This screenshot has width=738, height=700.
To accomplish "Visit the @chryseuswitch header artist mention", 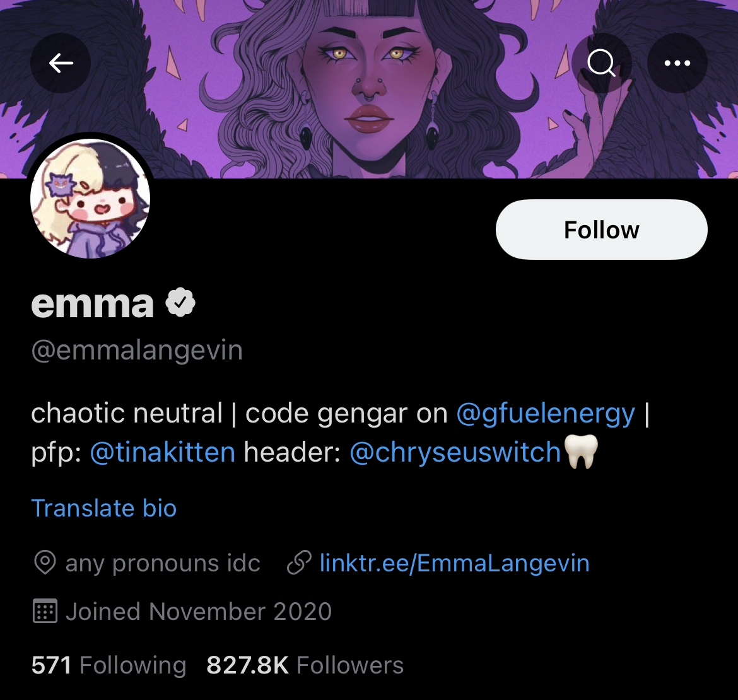I will point(455,453).
